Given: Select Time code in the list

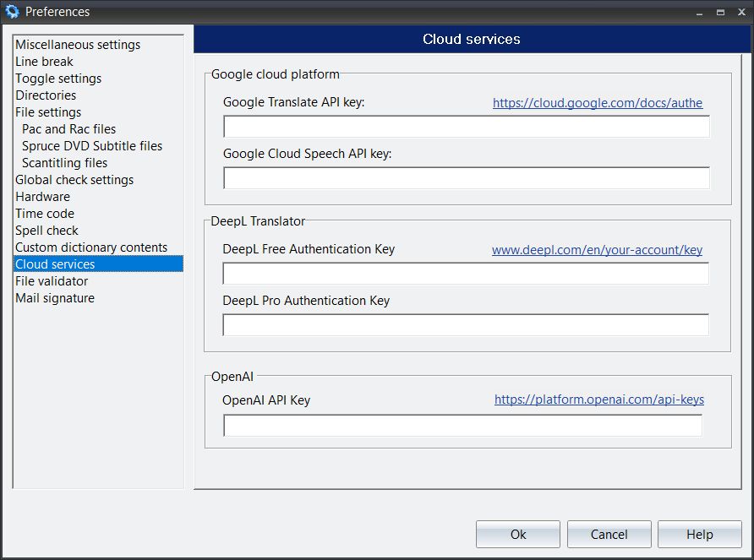Looking at the screenshot, I should point(45,214).
